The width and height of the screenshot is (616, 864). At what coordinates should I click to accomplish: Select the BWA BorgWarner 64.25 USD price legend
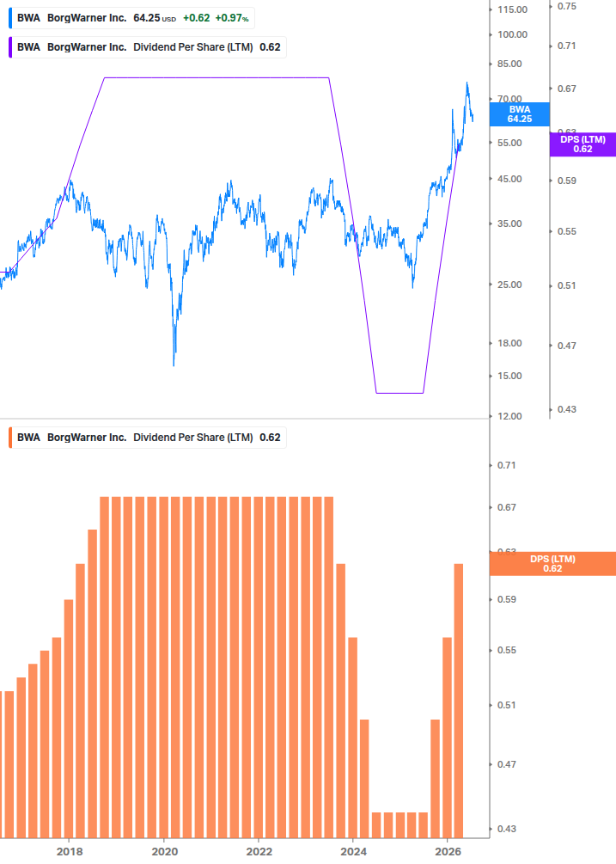(x=131, y=18)
